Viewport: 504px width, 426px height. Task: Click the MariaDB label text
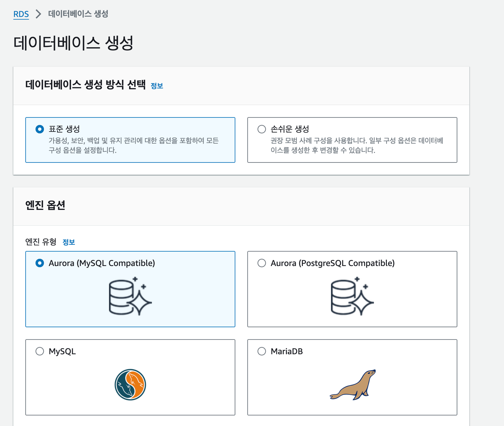coord(287,351)
